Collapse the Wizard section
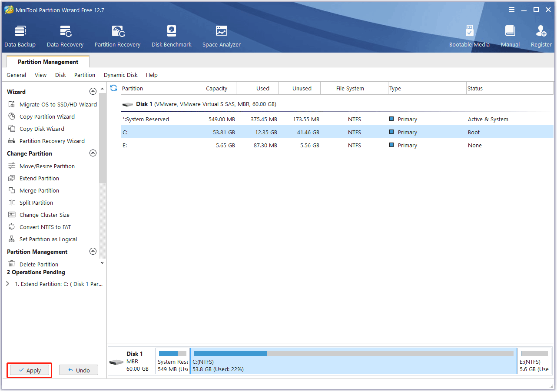The height and width of the screenshot is (392, 557). coord(93,91)
